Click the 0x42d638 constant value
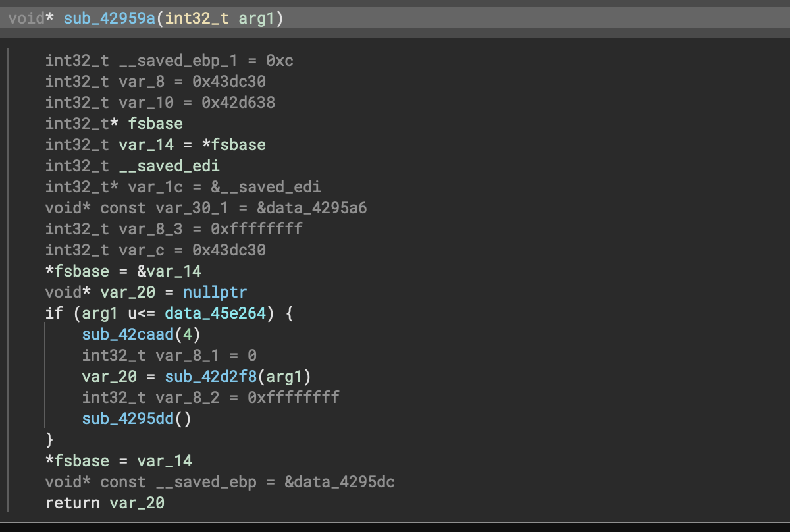The image size is (790, 532). click(x=238, y=103)
